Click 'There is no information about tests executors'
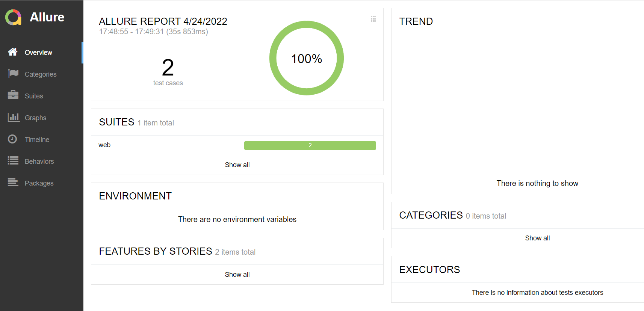Image resolution: width=644 pixels, height=311 pixels. click(537, 293)
